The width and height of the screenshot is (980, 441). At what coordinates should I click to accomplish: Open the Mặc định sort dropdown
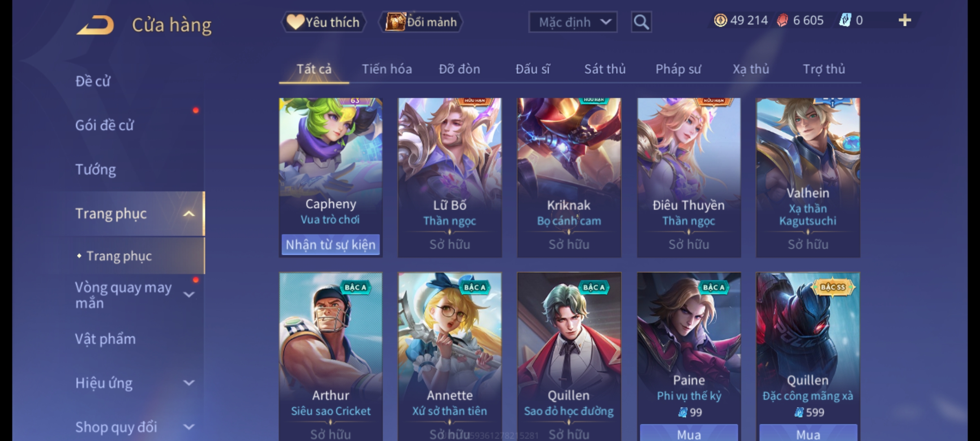pos(572,22)
